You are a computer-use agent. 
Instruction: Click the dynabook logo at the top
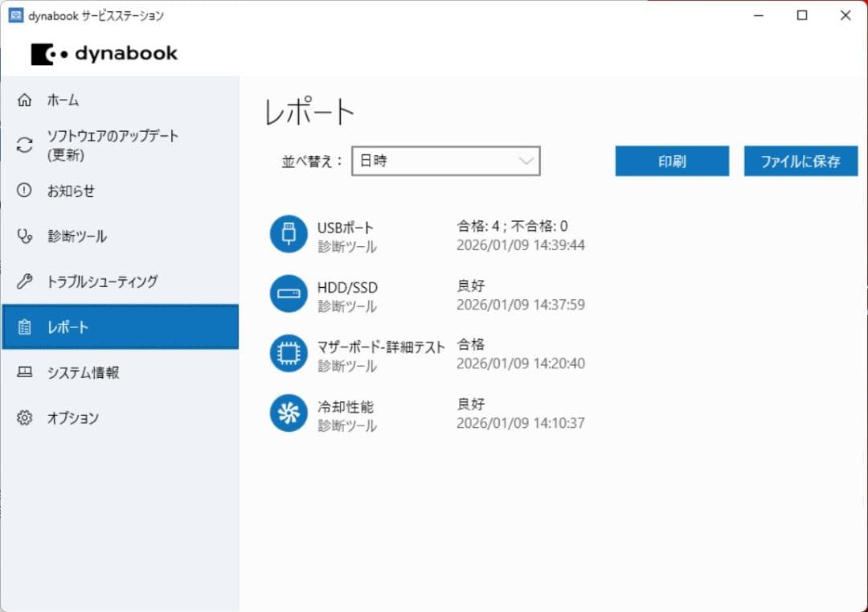(104, 53)
